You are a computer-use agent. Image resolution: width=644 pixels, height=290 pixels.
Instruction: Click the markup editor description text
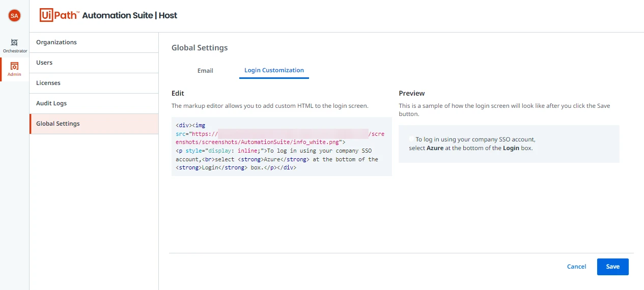click(x=270, y=106)
